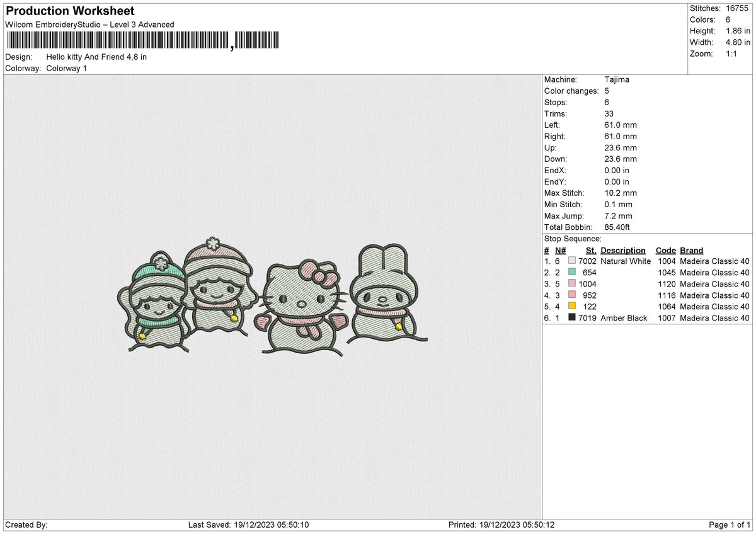Click the 'Colorway 1' value

point(67,68)
